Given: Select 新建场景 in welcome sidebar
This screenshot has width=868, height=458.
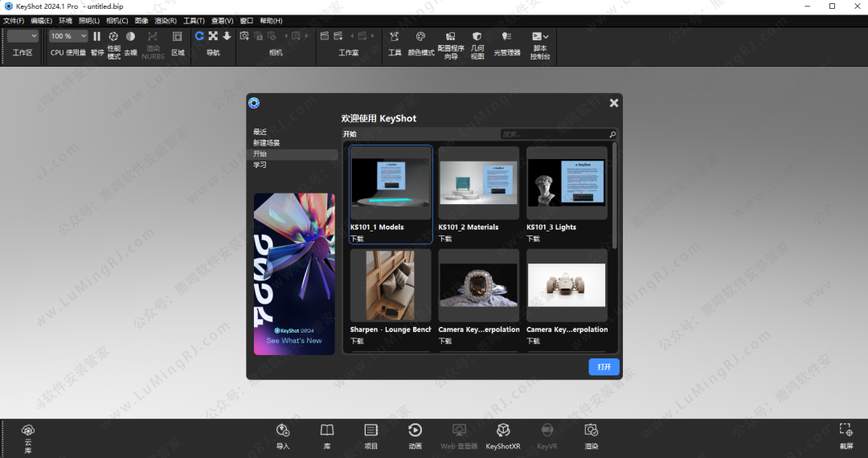Looking at the screenshot, I should 266,143.
